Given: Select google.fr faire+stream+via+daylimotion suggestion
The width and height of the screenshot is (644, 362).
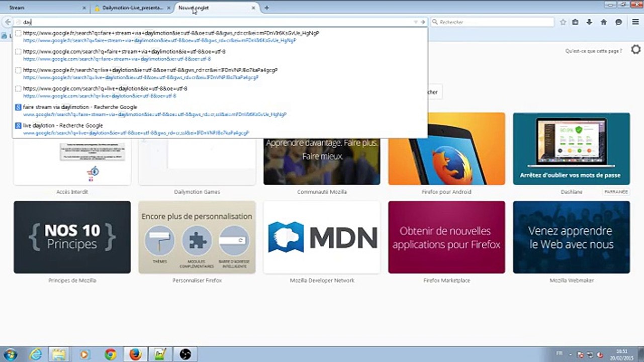Looking at the screenshot, I should pyautogui.click(x=220, y=37).
